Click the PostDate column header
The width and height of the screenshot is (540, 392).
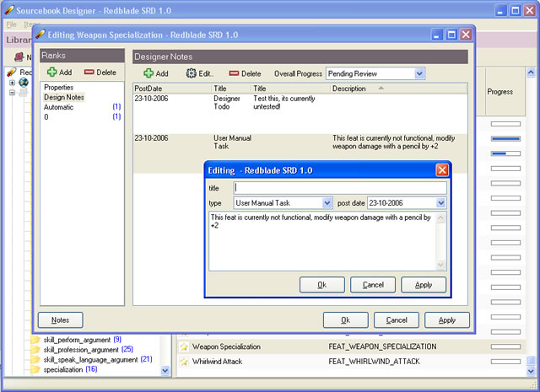click(172, 89)
